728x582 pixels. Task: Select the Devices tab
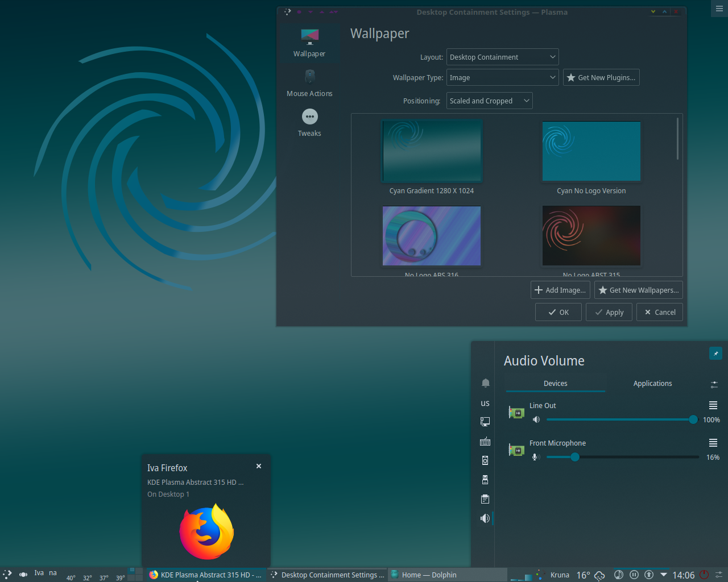point(555,384)
